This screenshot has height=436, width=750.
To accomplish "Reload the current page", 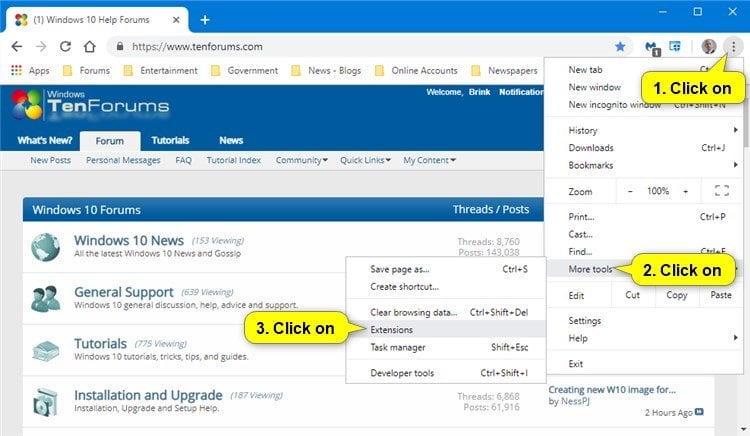I will [x=65, y=46].
